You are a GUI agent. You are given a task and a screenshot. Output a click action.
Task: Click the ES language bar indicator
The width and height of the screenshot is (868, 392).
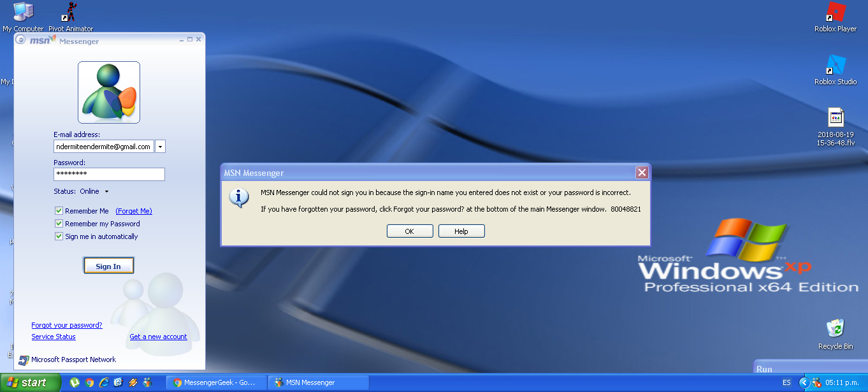[x=786, y=382]
